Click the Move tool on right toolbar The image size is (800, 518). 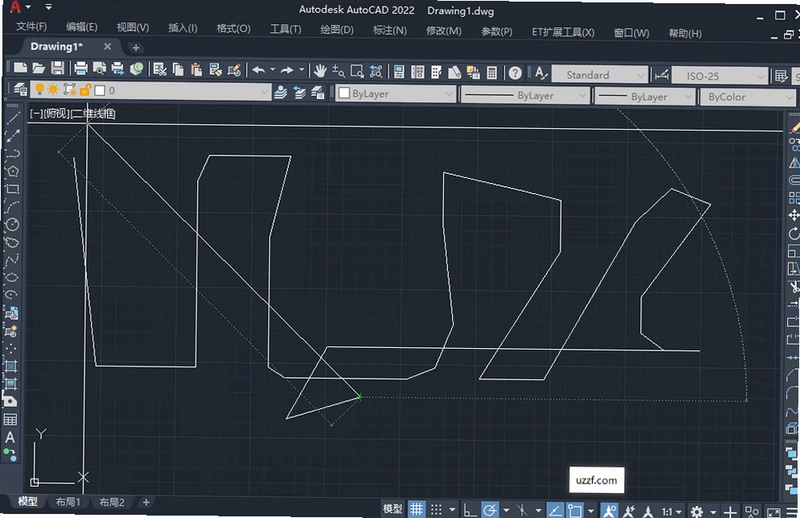(x=793, y=215)
